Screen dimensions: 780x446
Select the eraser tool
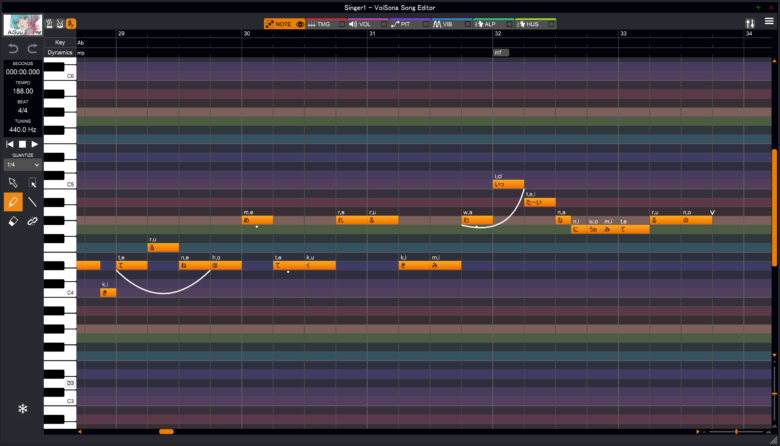point(12,220)
